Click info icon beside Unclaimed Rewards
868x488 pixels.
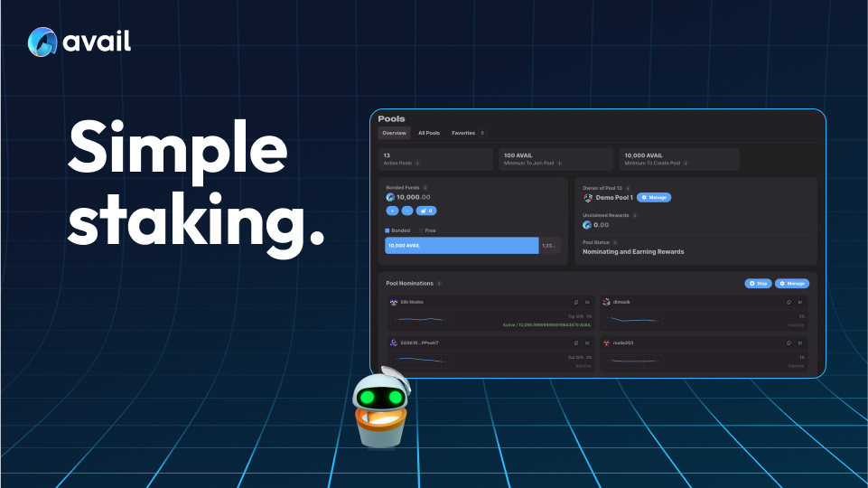click(635, 215)
